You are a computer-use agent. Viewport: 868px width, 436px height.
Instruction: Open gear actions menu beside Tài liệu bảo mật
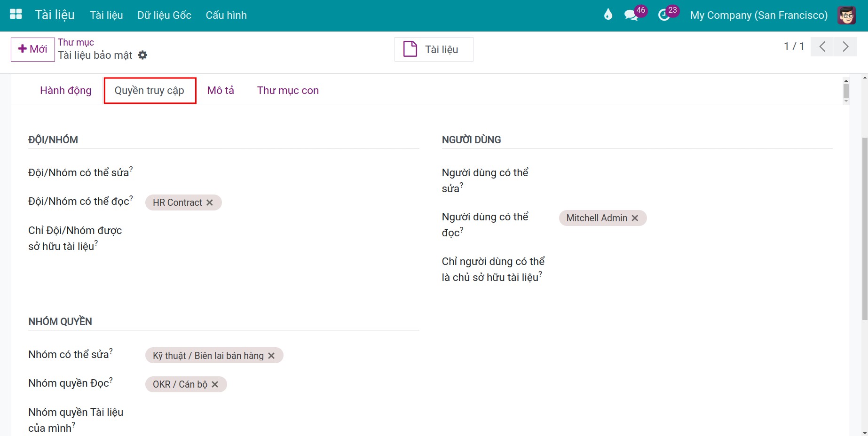click(x=143, y=55)
